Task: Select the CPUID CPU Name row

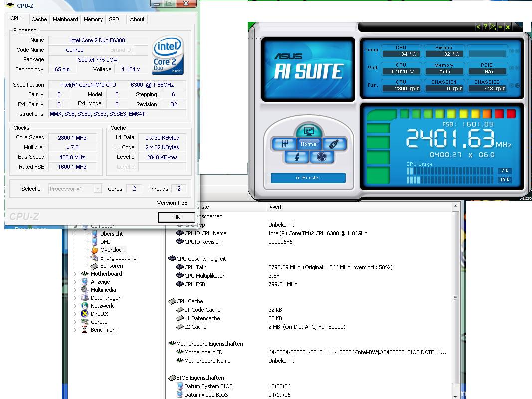Action: click(x=309, y=233)
